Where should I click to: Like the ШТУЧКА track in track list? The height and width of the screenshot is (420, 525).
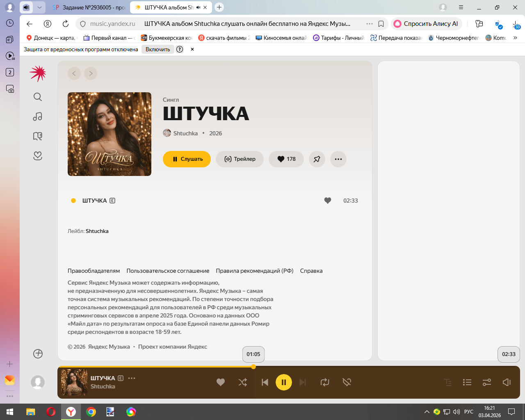(328, 201)
